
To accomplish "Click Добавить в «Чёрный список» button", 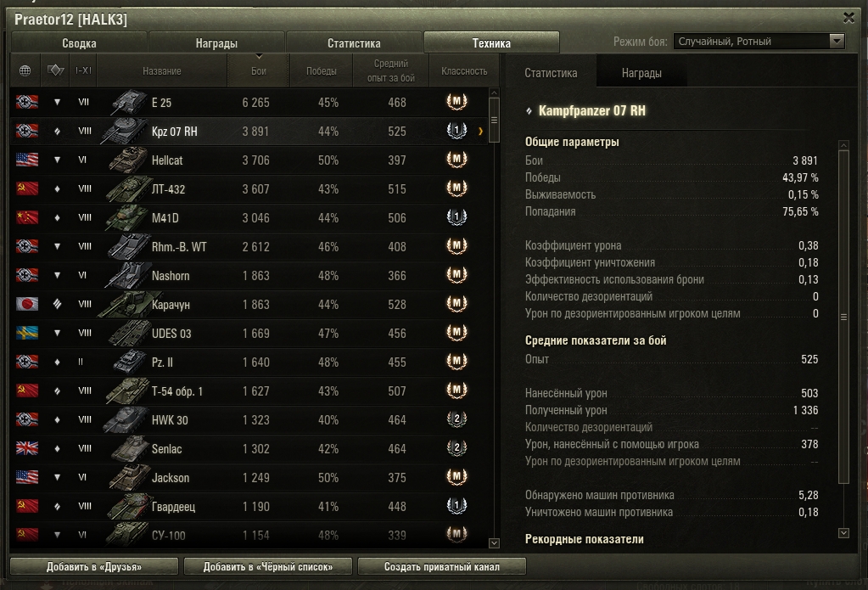I will click(x=268, y=567).
